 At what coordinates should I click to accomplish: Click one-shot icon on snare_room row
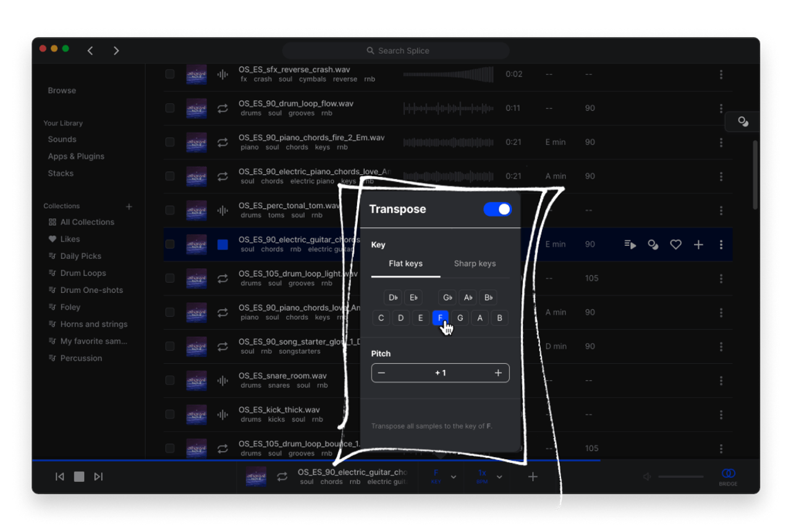click(222, 381)
